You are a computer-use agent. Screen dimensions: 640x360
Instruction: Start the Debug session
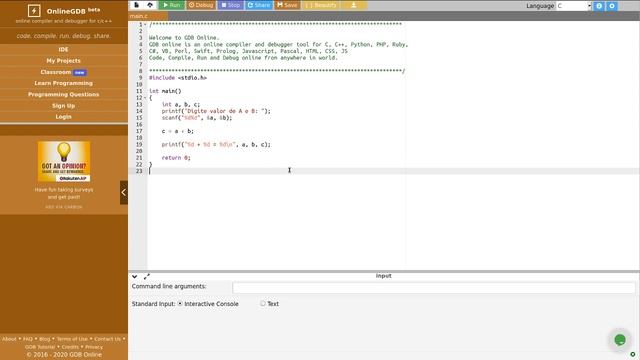pyautogui.click(x=201, y=5)
